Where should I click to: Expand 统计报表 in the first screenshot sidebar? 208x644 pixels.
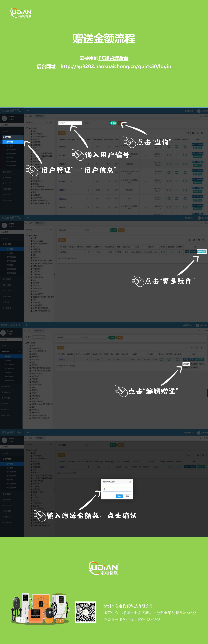click(x=12, y=189)
